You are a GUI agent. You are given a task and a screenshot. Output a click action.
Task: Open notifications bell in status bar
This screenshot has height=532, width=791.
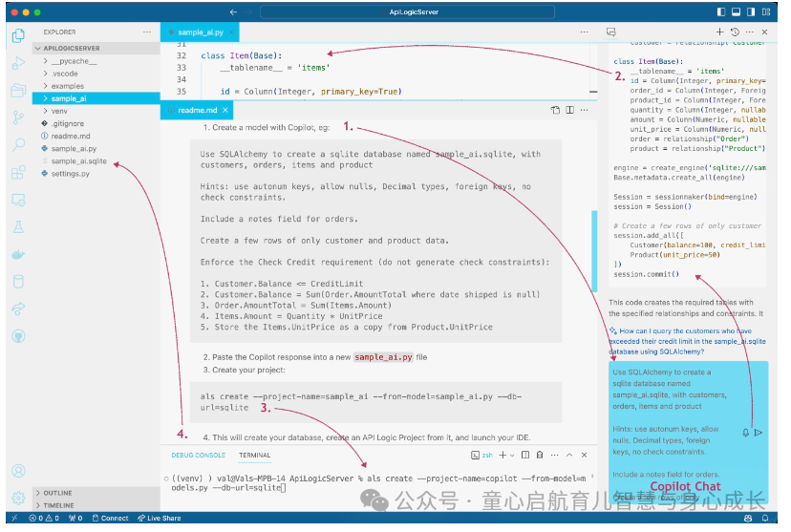(x=765, y=518)
